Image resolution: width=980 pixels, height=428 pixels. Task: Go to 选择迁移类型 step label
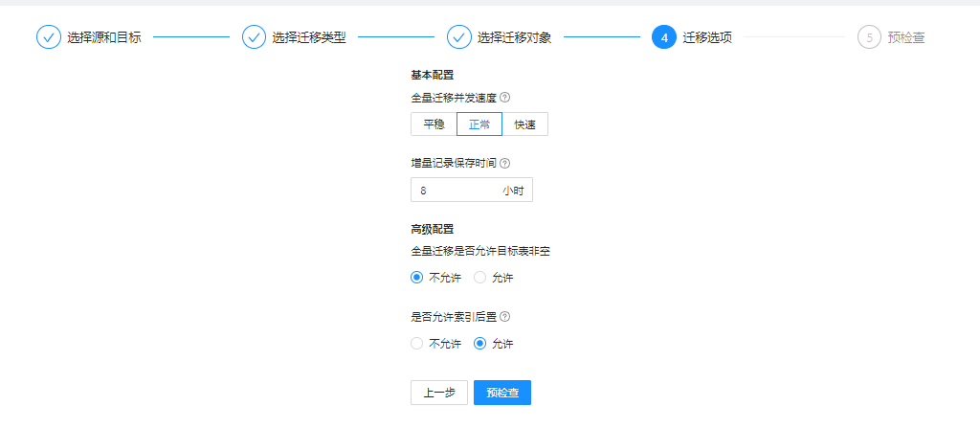[x=309, y=37]
